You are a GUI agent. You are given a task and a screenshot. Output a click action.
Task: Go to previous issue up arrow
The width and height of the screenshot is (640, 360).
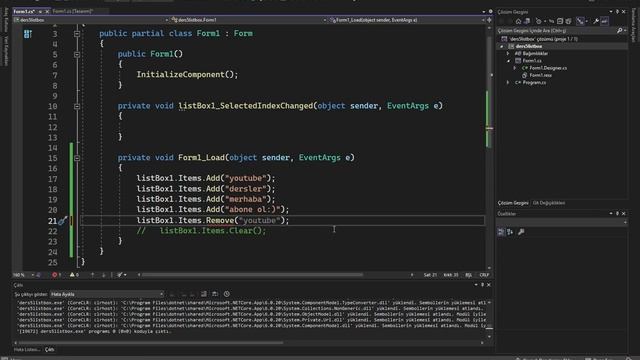[x=93, y=275]
